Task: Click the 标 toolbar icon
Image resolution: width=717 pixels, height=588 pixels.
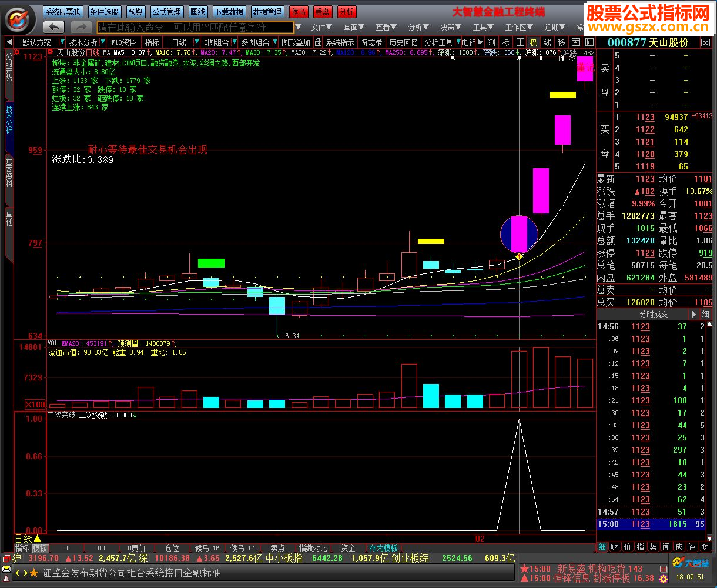Action: coord(505,42)
